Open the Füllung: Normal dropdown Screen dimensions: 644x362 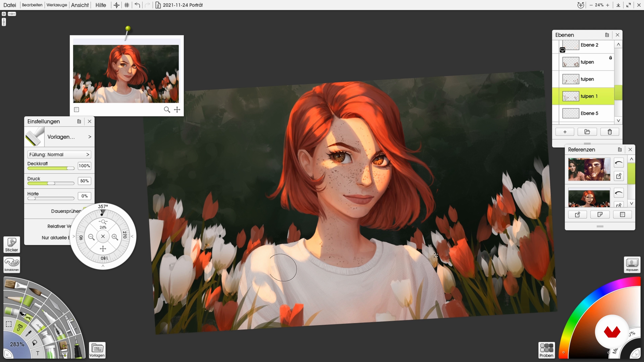pyautogui.click(x=59, y=154)
